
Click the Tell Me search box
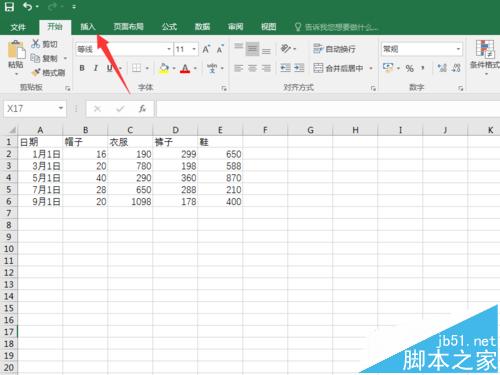tap(337, 27)
